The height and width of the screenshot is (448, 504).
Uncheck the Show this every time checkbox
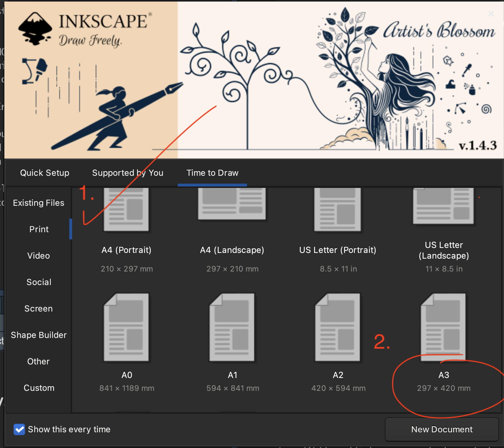click(19, 429)
